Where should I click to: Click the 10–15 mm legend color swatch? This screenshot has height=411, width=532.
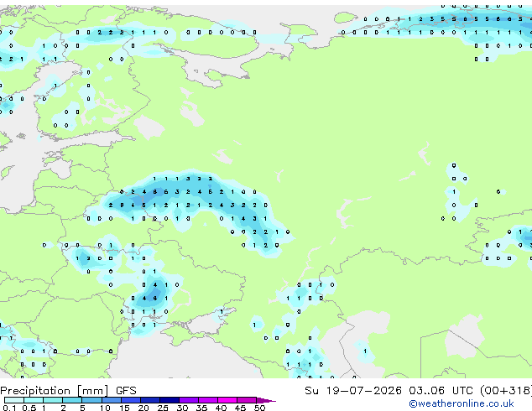point(112,400)
